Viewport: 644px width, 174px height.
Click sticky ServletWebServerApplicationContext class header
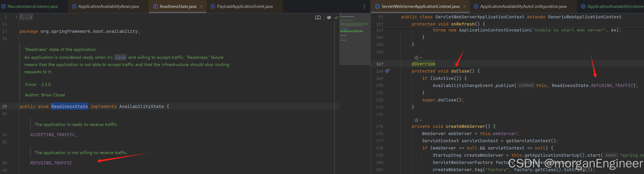[479, 17]
